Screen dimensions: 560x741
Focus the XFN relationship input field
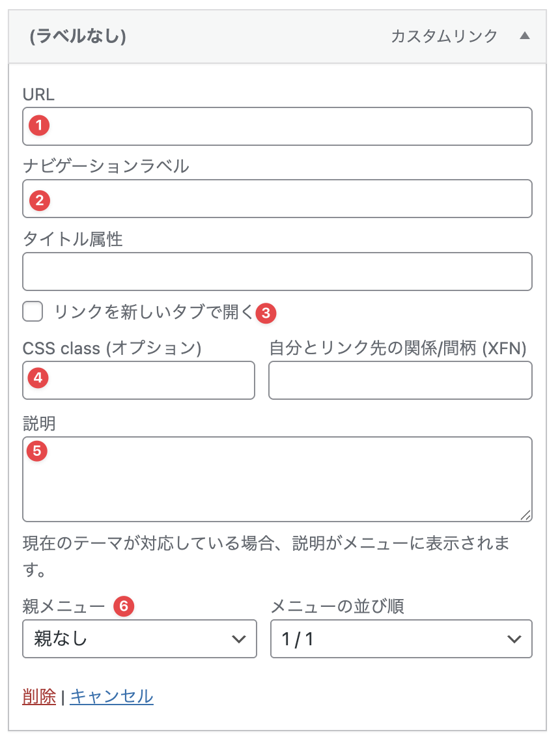click(400, 380)
